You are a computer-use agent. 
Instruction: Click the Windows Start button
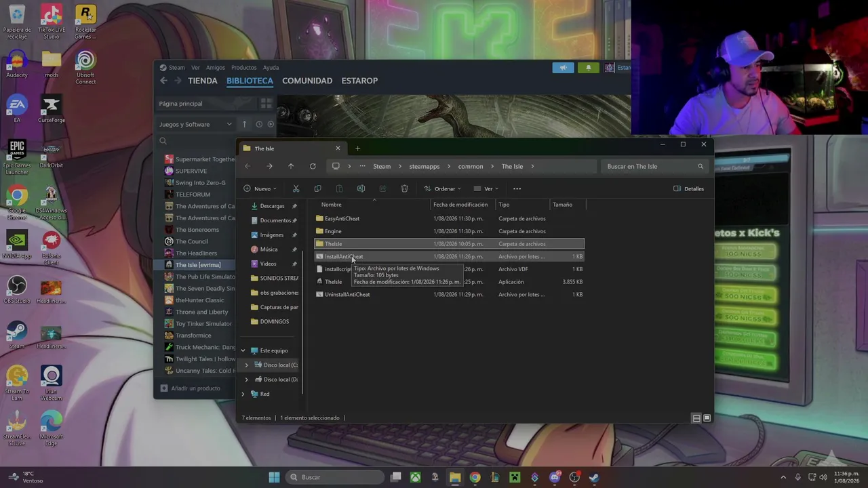[274, 477]
